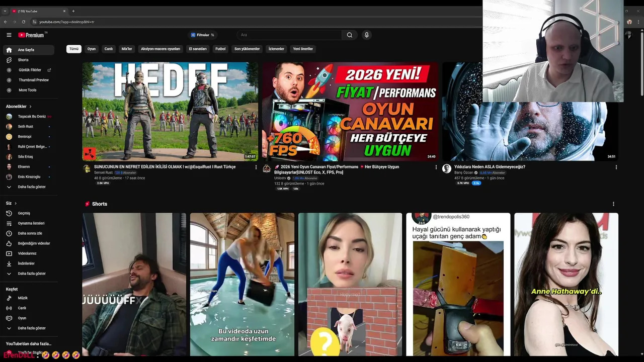Play the ÜÜÜÜÜÜFF sleeping man Short
644x362 pixels.
click(134, 284)
